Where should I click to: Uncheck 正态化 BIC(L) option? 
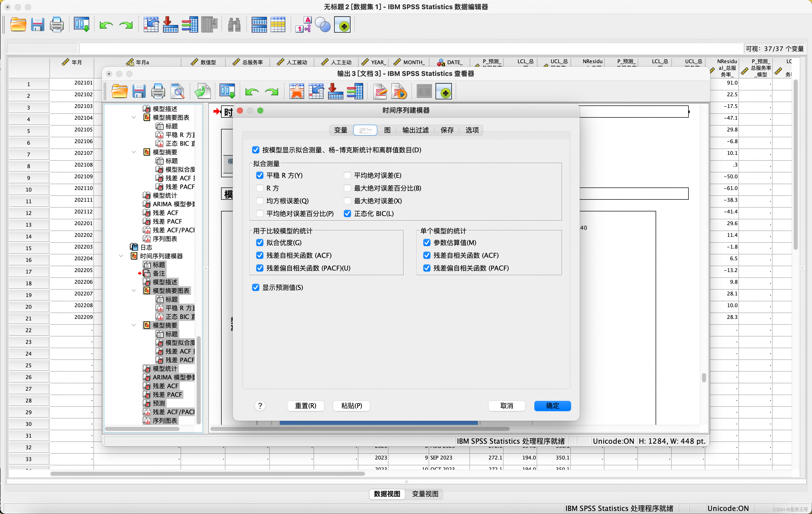coord(347,213)
